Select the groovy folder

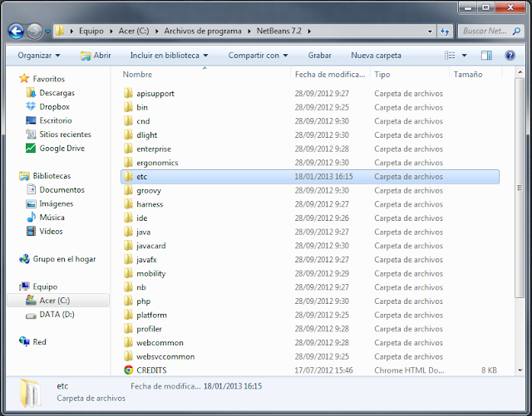coord(149,190)
